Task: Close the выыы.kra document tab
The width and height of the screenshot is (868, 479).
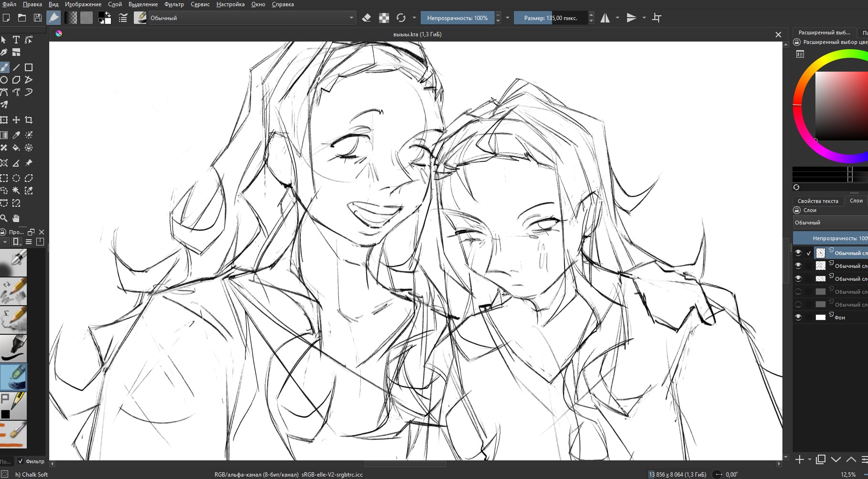Action: tap(778, 34)
